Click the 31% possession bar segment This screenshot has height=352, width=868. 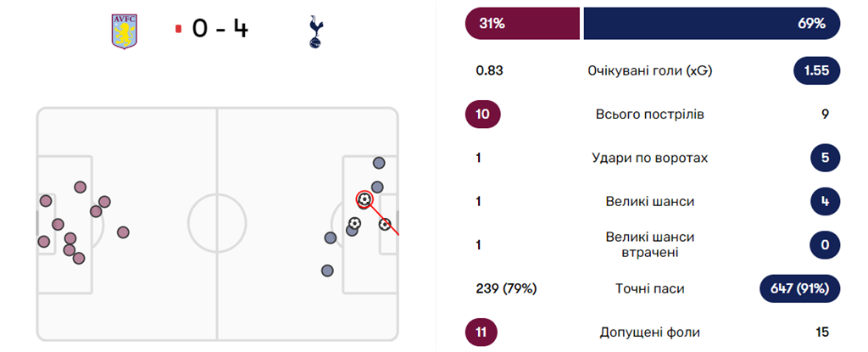tap(521, 24)
